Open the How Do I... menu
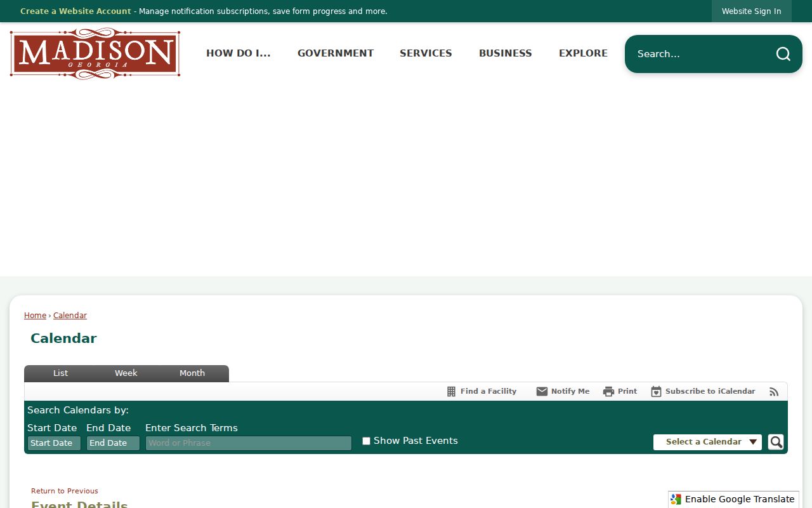Screen dimensions: 812x508 [239, 53]
